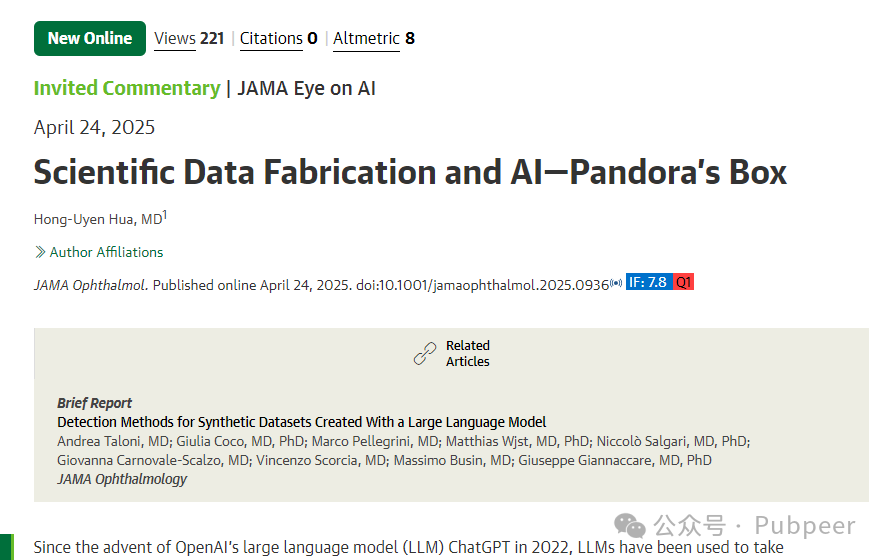Open the Citations 0 metric link

[279, 38]
